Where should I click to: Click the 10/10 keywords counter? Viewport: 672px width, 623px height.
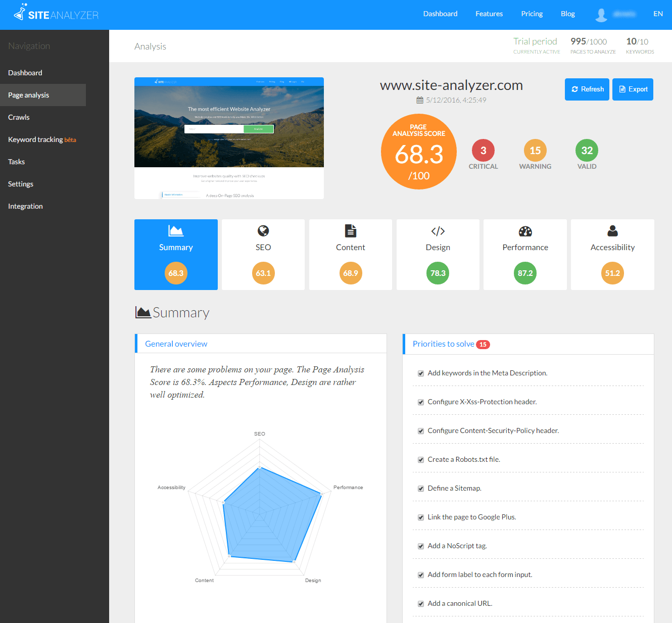click(x=640, y=45)
